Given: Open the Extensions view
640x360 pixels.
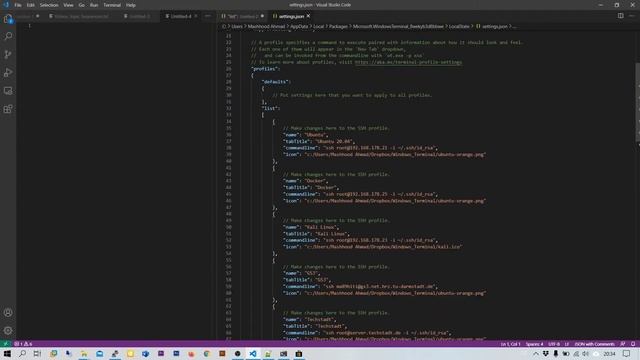Looking at the screenshot, I should click(8, 109).
